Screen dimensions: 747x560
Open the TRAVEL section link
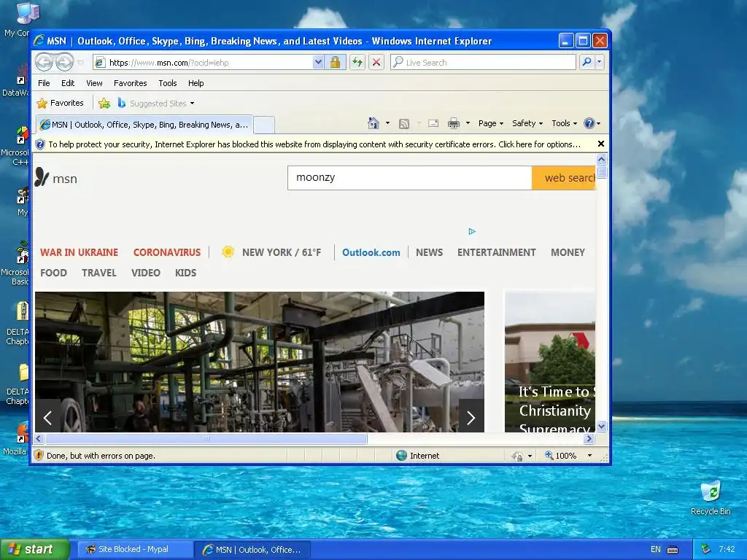coord(99,273)
